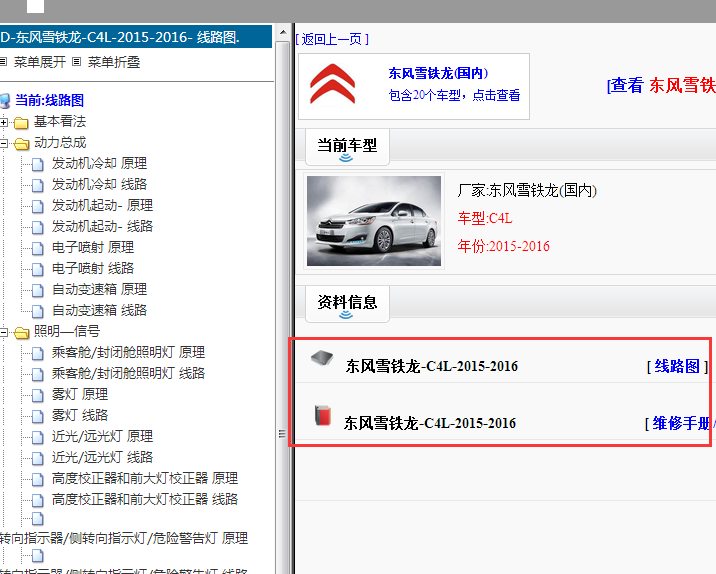Open 高度校正器和前大灯校正器 线路 tree item
The height and width of the screenshot is (574, 716).
[x=145, y=500]
